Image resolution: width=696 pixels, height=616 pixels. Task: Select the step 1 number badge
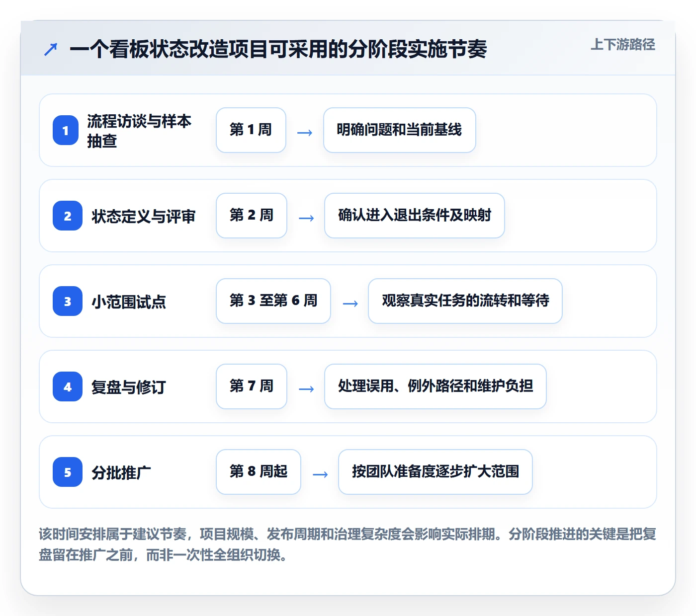pos(66,130)
